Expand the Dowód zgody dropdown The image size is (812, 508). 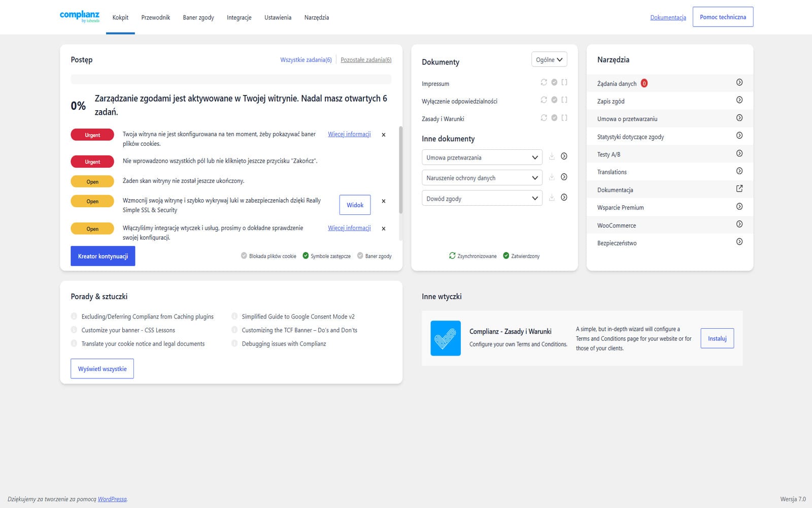click(x=482, y=199)
